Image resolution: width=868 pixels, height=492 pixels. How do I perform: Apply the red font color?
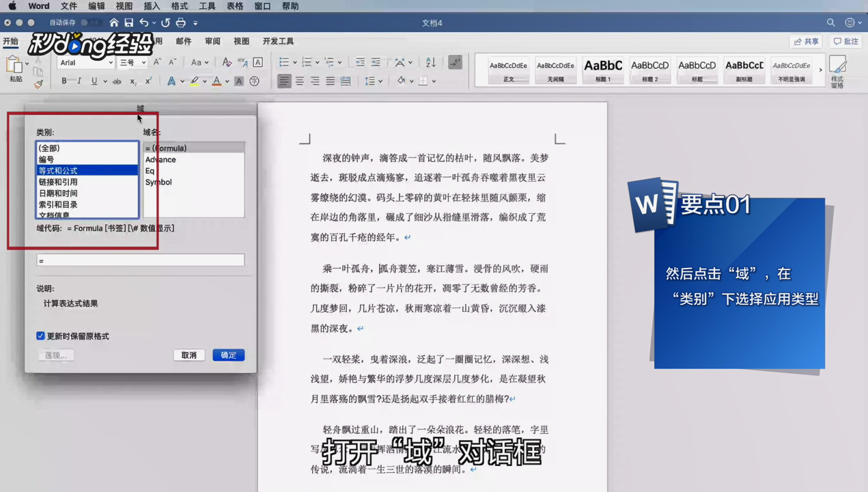pos(216,81)
